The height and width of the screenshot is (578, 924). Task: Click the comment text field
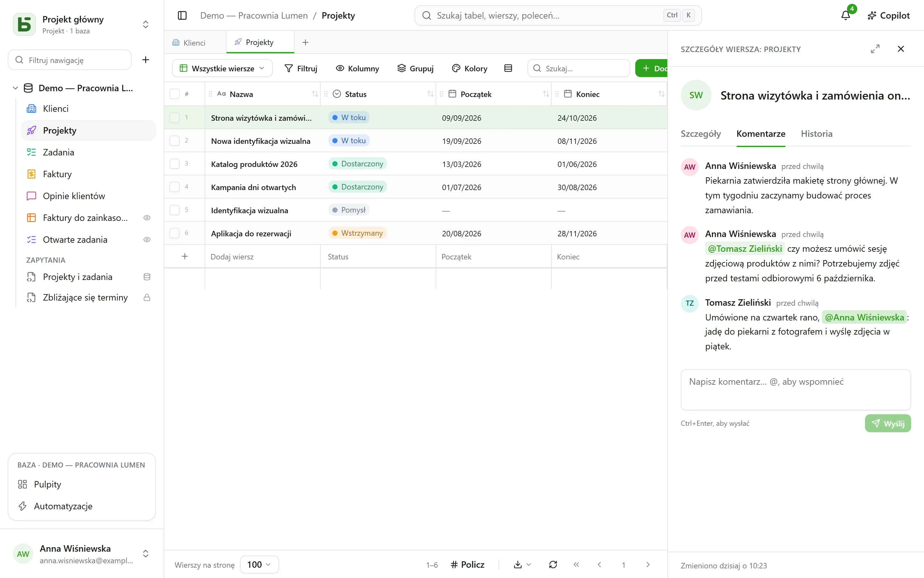pos(796,390)
